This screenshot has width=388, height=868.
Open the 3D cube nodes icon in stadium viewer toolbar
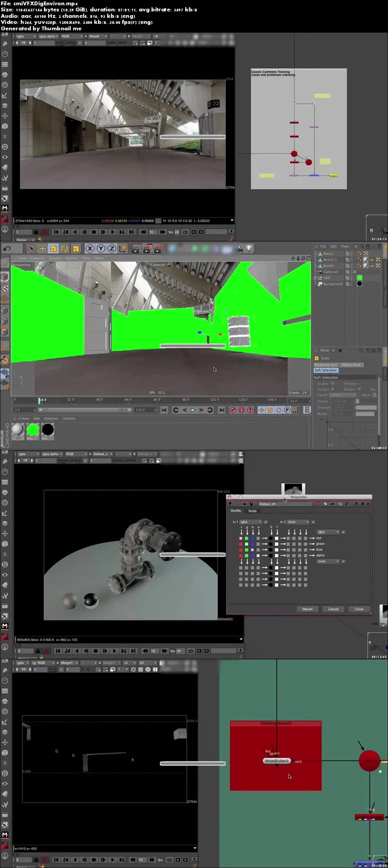(x=5, y=126)
